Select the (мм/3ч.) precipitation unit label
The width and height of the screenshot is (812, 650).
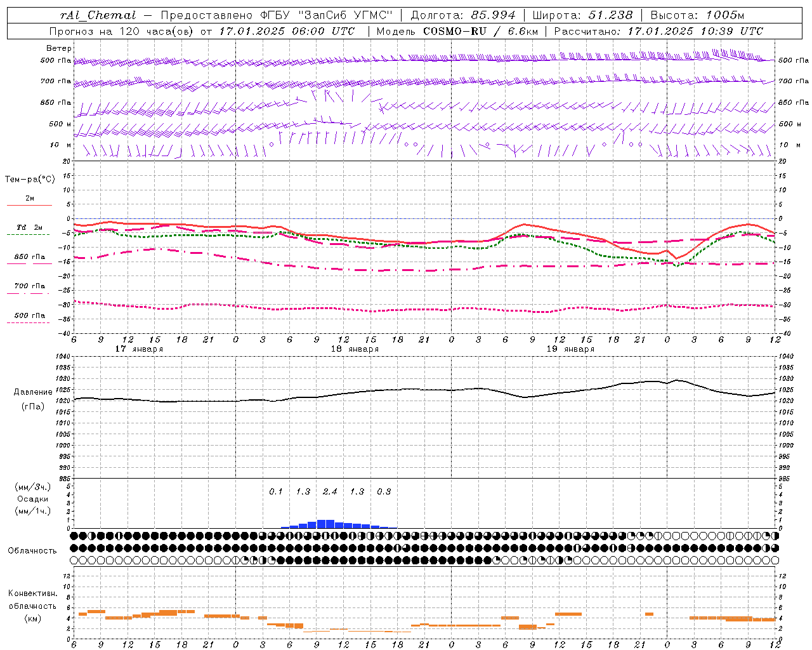coord(33,487)
